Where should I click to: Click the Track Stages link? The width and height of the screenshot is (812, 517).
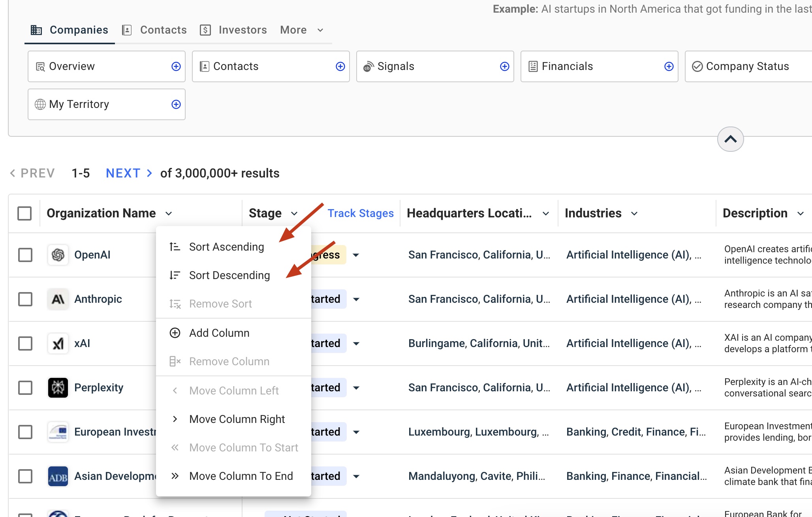pyautogui.click(x=360, y=213)
